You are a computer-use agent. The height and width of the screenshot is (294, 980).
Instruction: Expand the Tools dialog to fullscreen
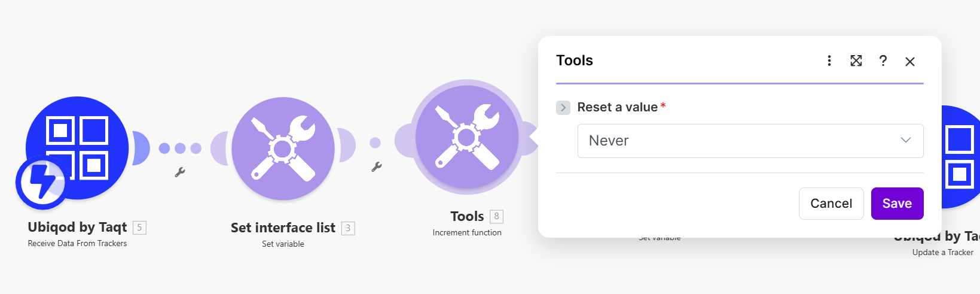(856, 60)
